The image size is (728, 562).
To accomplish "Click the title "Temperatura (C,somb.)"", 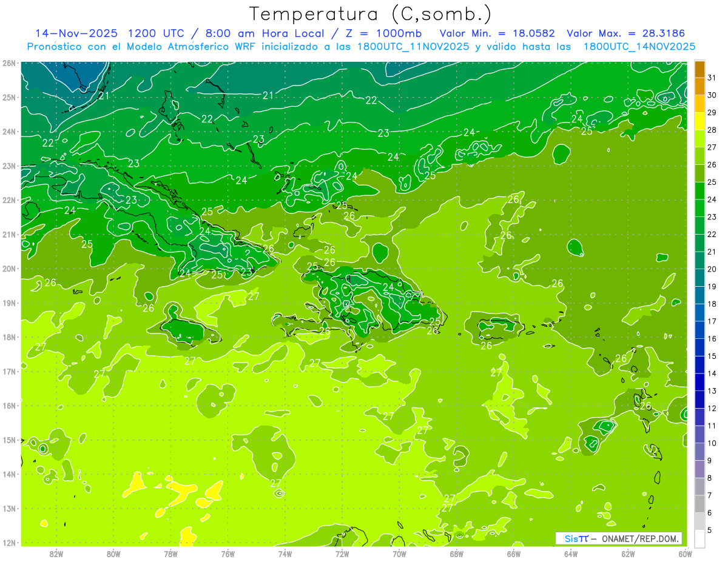I will point(371,15).
